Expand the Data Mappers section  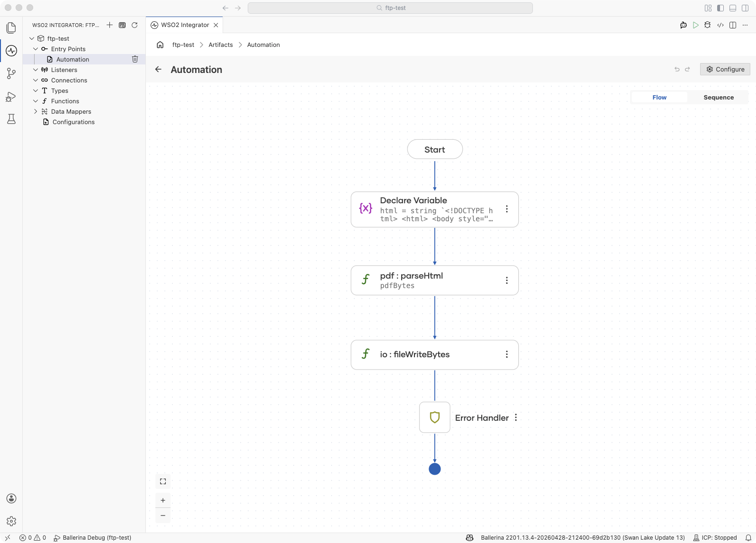click(36, 111)
